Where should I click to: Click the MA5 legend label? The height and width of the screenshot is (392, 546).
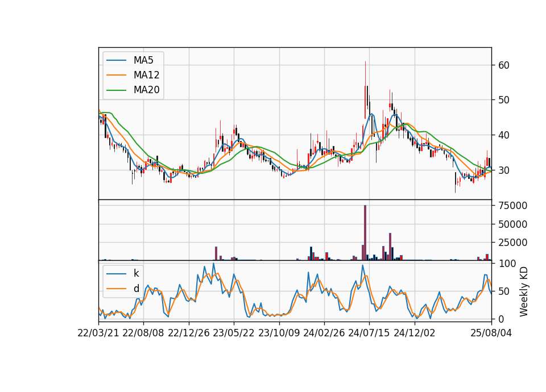point(143,60)
